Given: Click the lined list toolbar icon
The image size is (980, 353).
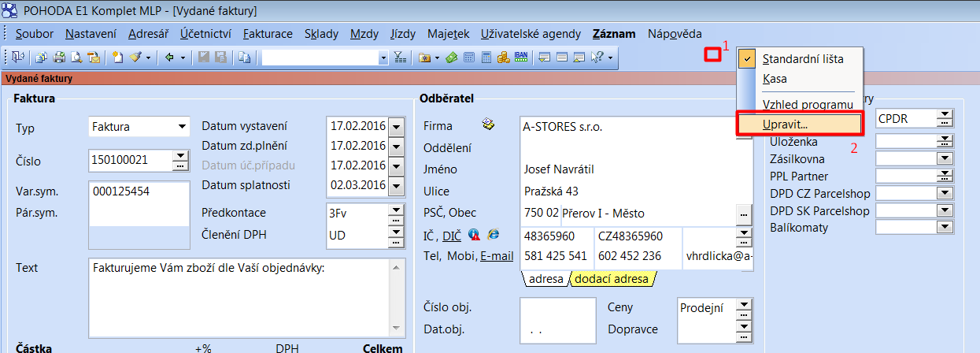Looking at the screenshot, I should [562, 57].
